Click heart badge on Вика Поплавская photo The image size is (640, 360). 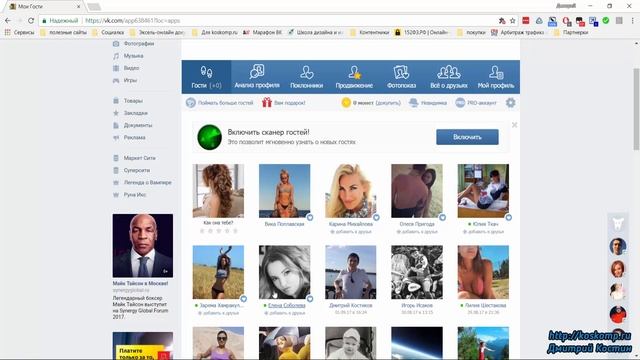pyautogui.click(x=310, y=218)
